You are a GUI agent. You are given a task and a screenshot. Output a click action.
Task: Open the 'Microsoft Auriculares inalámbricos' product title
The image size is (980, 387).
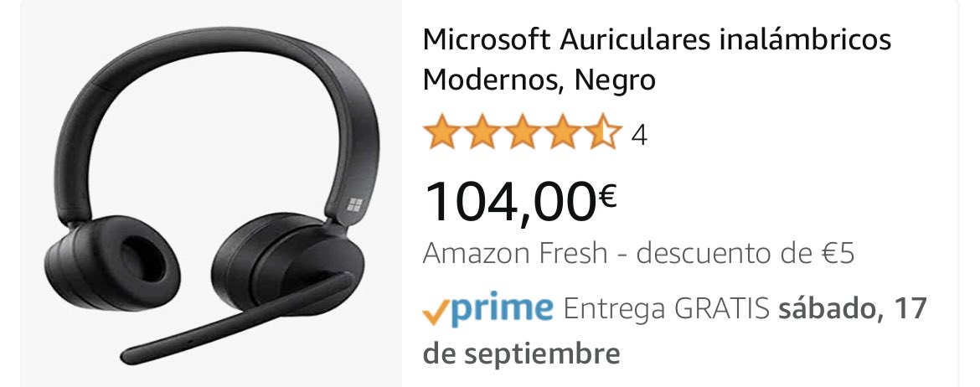[x=657, y=40]
